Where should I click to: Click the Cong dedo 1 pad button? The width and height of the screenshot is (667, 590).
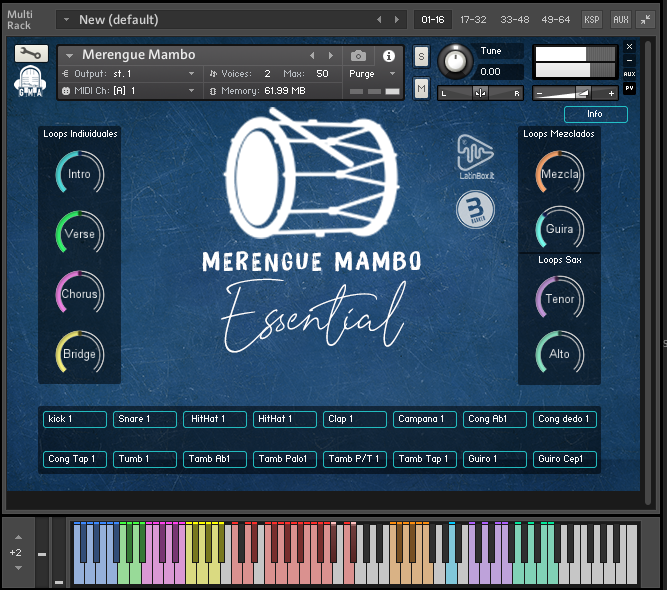(x=565, y=419)
